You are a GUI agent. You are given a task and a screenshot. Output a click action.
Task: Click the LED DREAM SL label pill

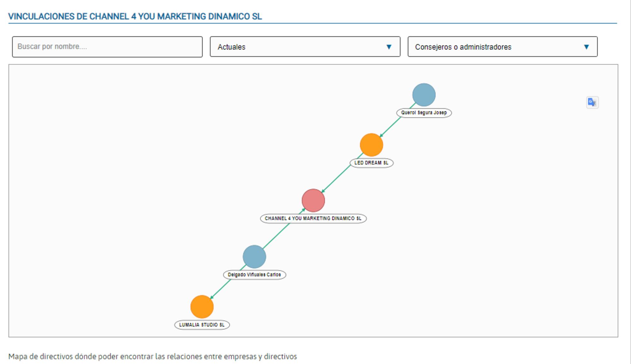coord(371,163)
